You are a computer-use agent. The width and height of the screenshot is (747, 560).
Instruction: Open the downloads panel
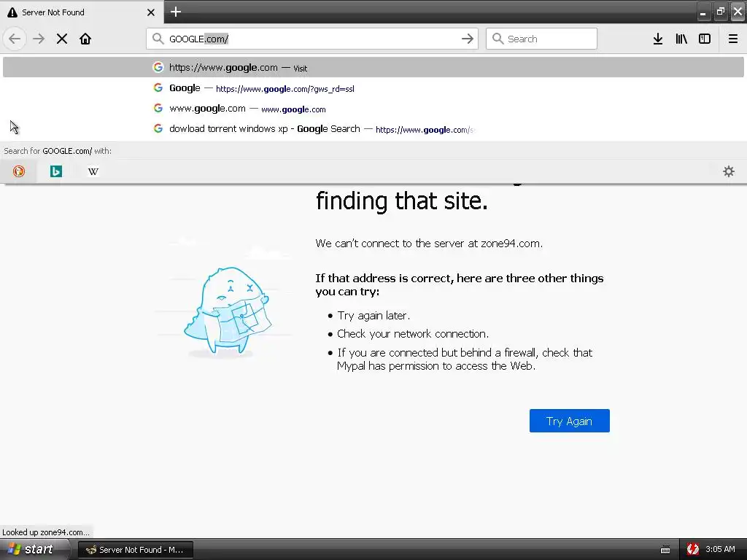(x=657, y=39)
